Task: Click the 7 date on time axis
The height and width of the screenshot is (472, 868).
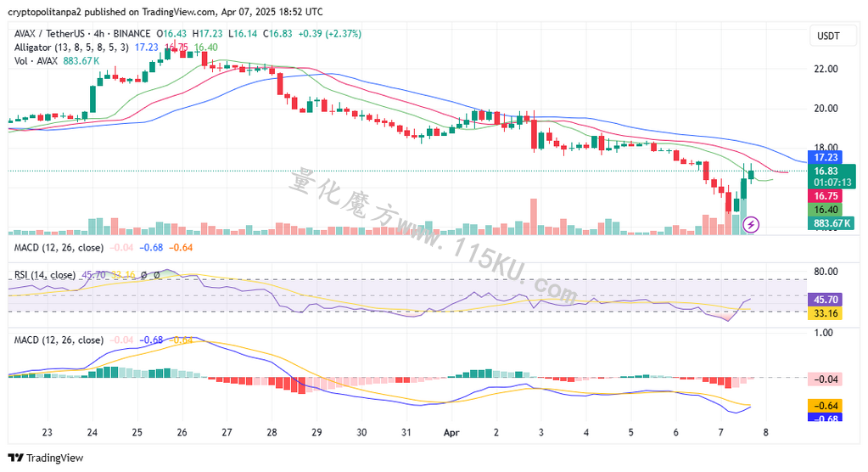Action: pyautogui.click(x=720, y=433)
